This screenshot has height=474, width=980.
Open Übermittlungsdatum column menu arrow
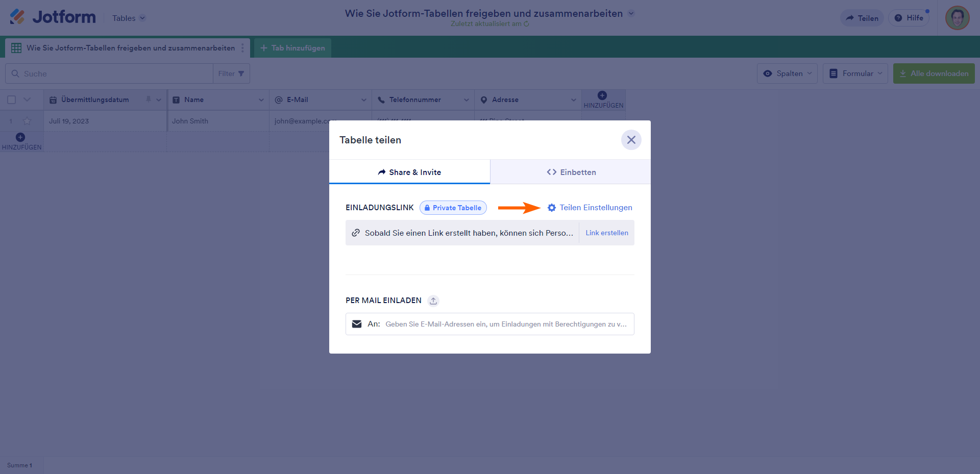point(159,100)
